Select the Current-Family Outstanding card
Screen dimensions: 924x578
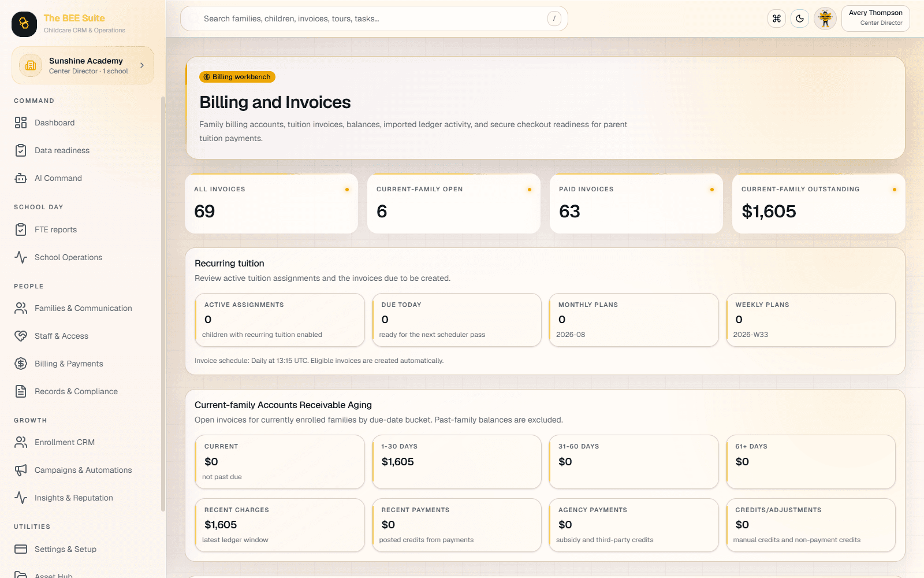(x=819, y=203)
